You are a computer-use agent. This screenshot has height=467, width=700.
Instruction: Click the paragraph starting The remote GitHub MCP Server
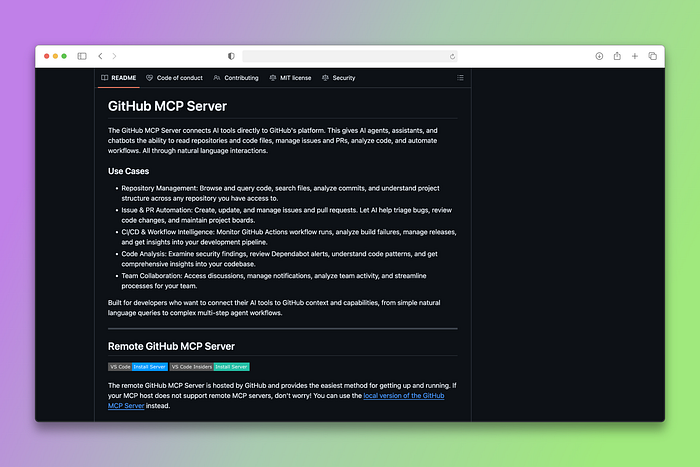[282, 396]
